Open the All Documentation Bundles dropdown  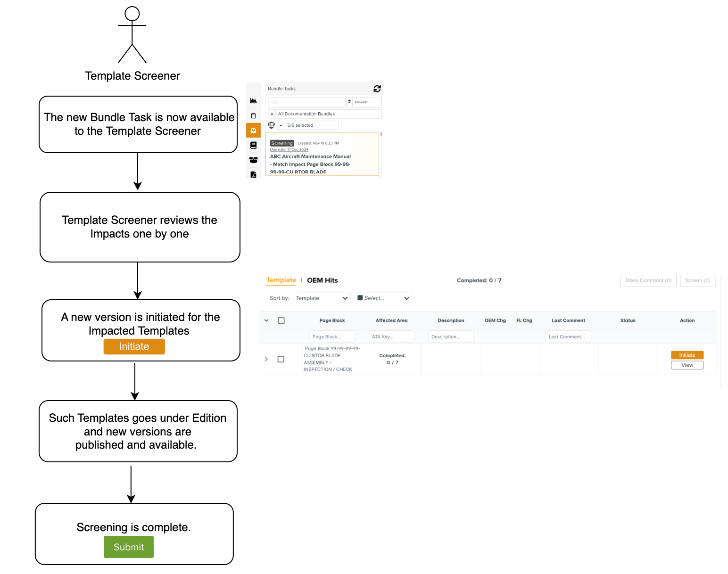325,114
